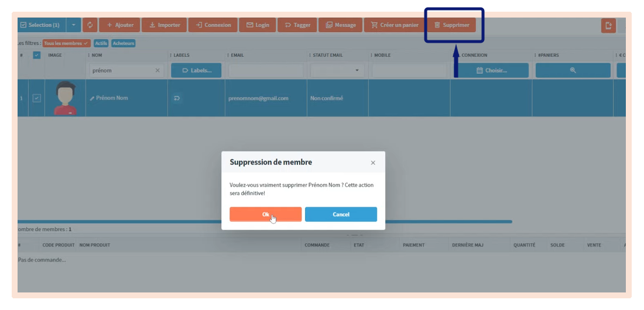Click Créer un panier cart button
Viewport: 644px width, 310px height.
point(395,25)
